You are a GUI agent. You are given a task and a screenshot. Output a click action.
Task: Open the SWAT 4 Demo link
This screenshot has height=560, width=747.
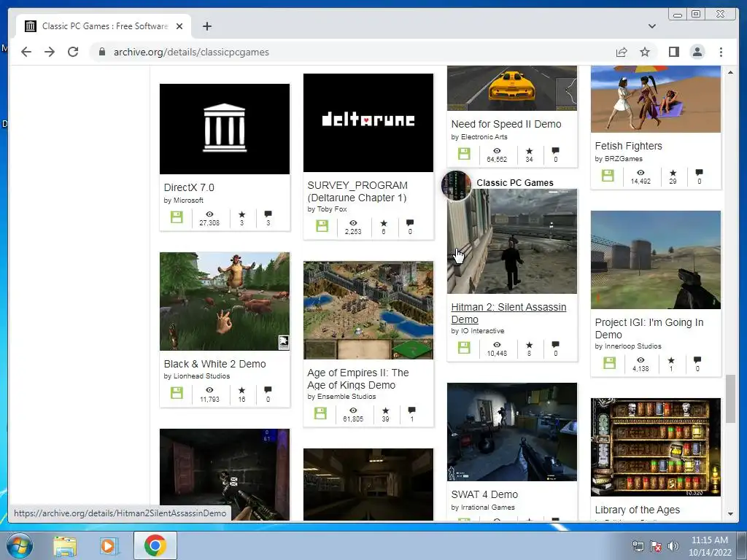[484, 495]
